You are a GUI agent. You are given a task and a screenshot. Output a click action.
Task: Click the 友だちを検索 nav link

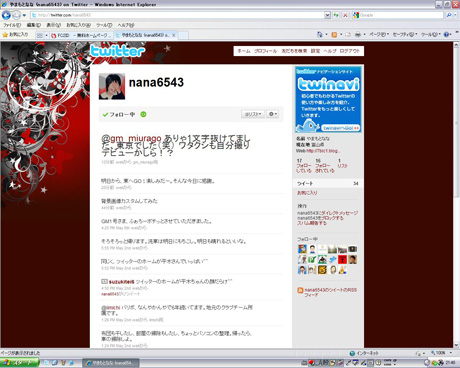[x=294, y=51]
